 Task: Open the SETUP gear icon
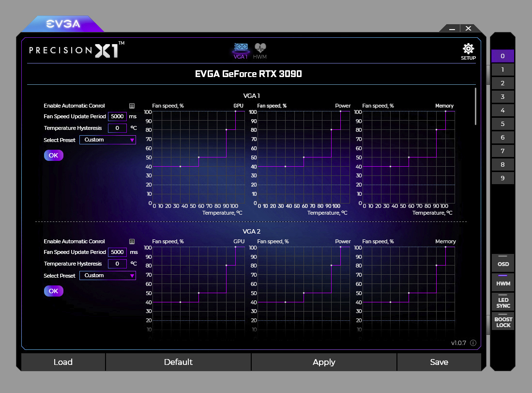pyautogui.click(x=468, y=52)
